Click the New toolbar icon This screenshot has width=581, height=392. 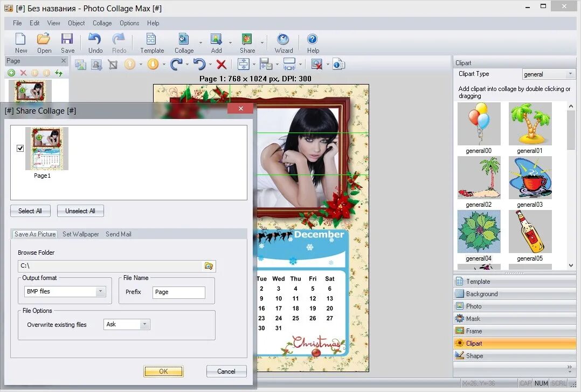(x=20, y=43)
